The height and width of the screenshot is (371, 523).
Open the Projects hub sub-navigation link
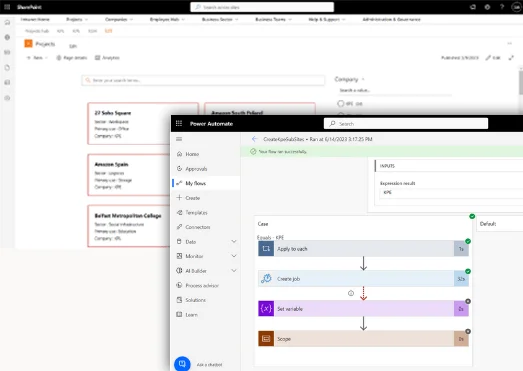[37, 31]
